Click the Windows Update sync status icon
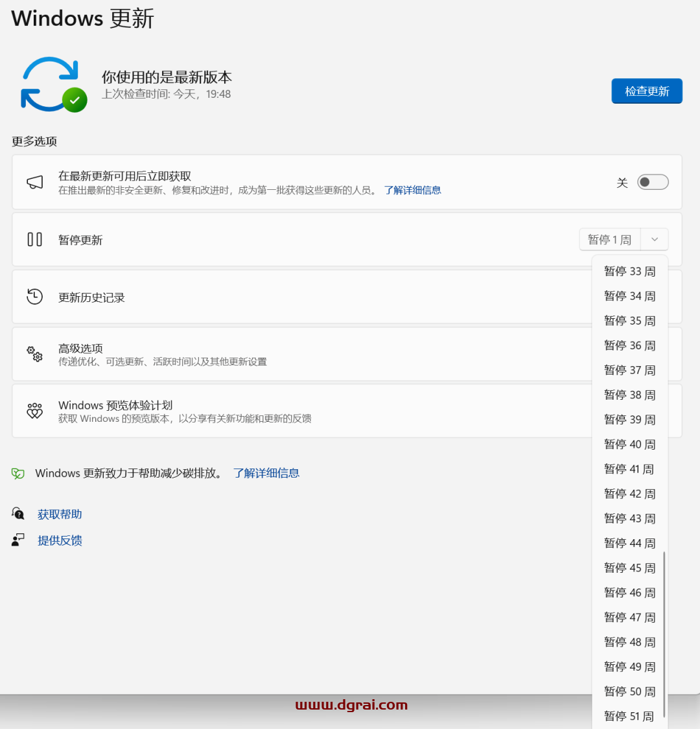Screen dimensions: 700x729 click(54, 85)
